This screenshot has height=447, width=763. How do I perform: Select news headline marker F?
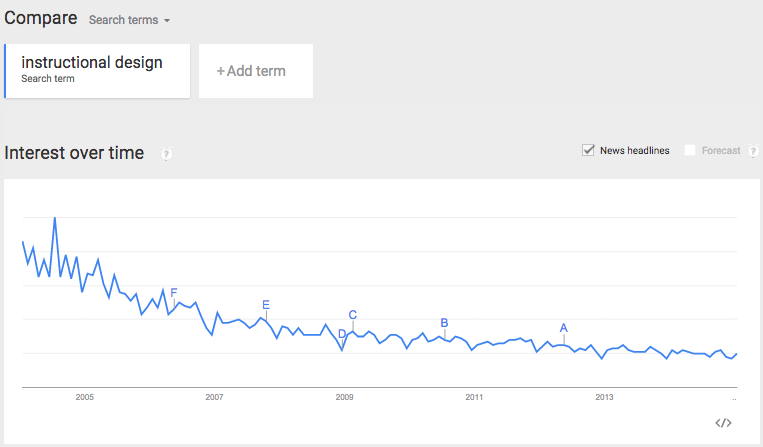point(174,293)
